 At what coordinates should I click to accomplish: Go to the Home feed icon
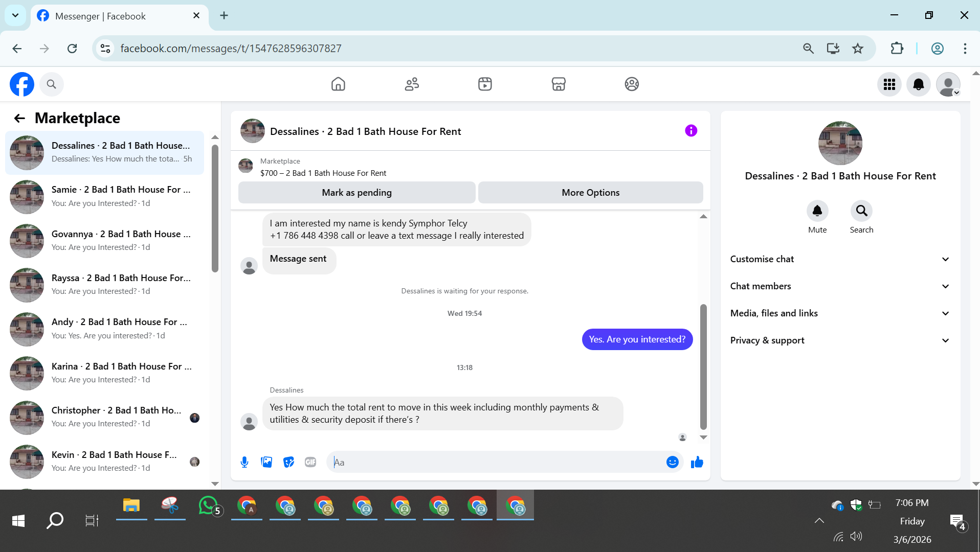(x=338, y=84)
